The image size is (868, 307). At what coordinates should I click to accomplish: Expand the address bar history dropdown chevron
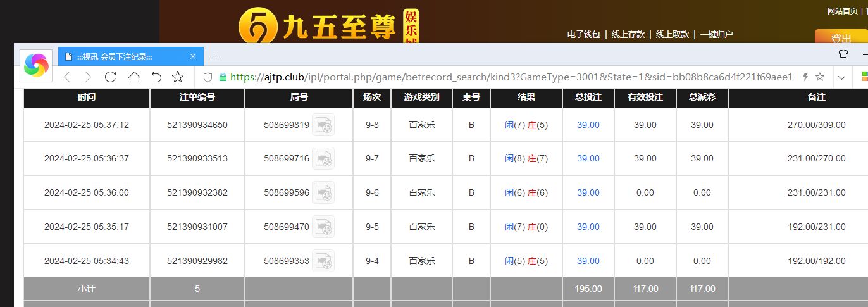coord(841,77)
